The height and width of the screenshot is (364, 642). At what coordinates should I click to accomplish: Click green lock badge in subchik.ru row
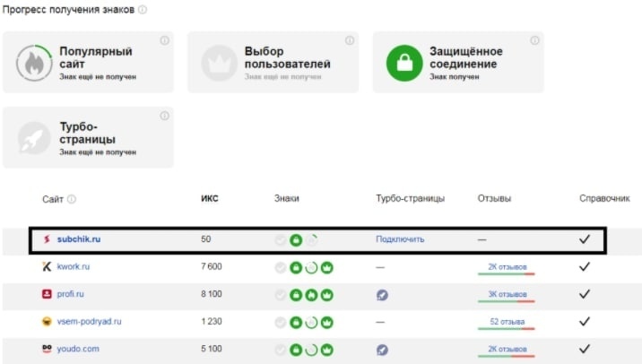point(296,240)
